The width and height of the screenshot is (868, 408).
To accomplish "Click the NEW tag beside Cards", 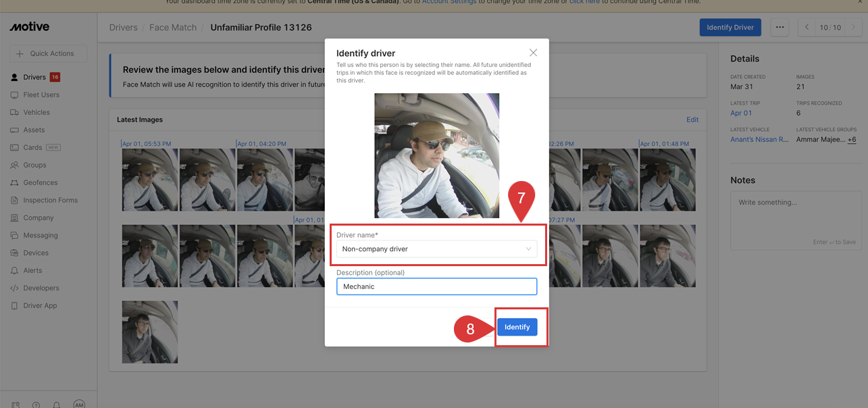I will pyautogui.click(x=53, y=147).
